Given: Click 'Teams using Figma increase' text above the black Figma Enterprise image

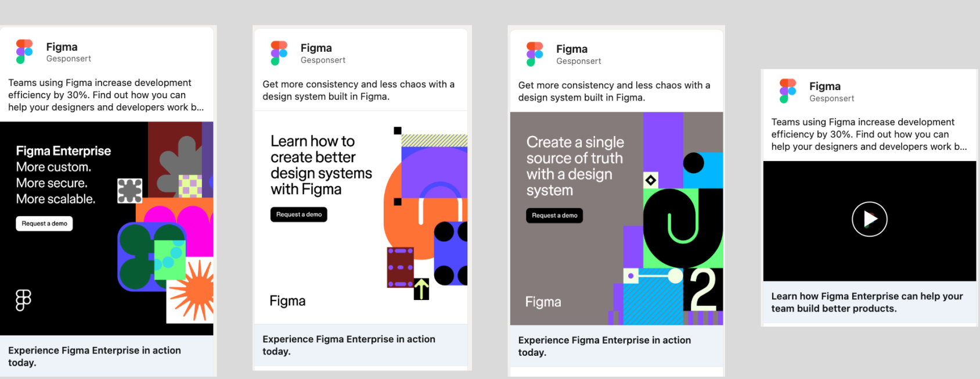Looking at the screenshot, I should (106, 95).
